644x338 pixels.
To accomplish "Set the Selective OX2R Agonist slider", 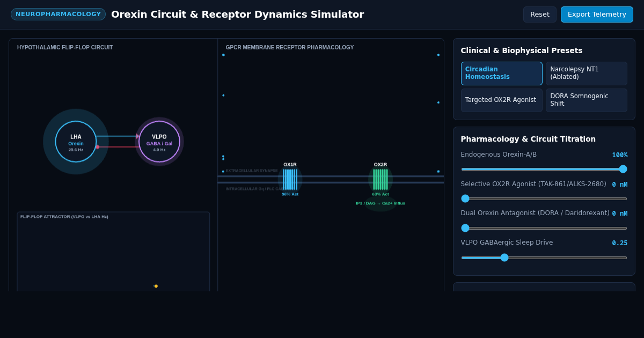I will [x=544, y=199].
